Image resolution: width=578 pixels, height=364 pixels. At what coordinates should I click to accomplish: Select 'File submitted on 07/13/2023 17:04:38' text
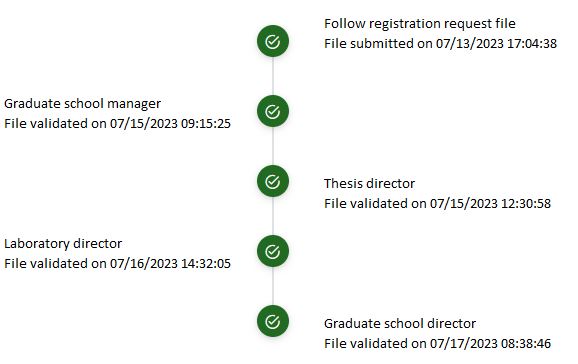point(440,44)
